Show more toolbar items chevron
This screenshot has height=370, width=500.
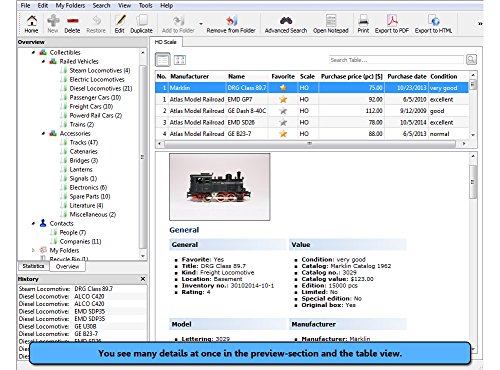pyautogui.click(x=480, y=24)
